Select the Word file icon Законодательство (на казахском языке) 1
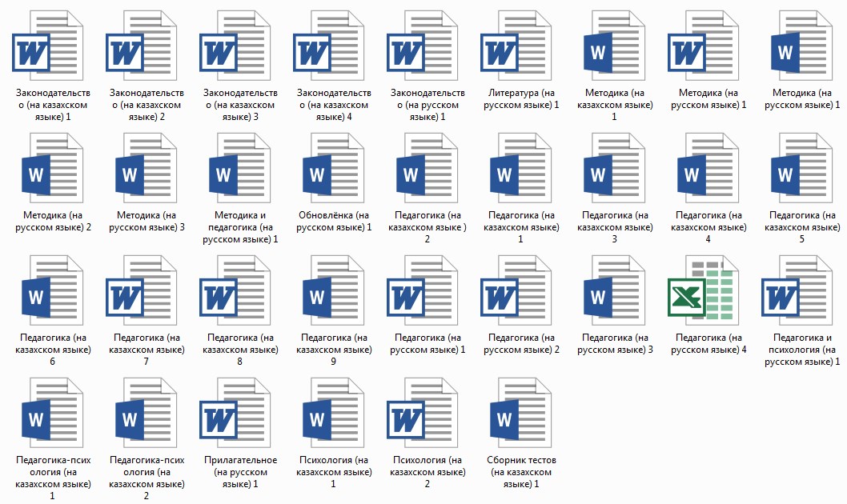The height and width of the screenshot is (504, 847). click(47, 46)
